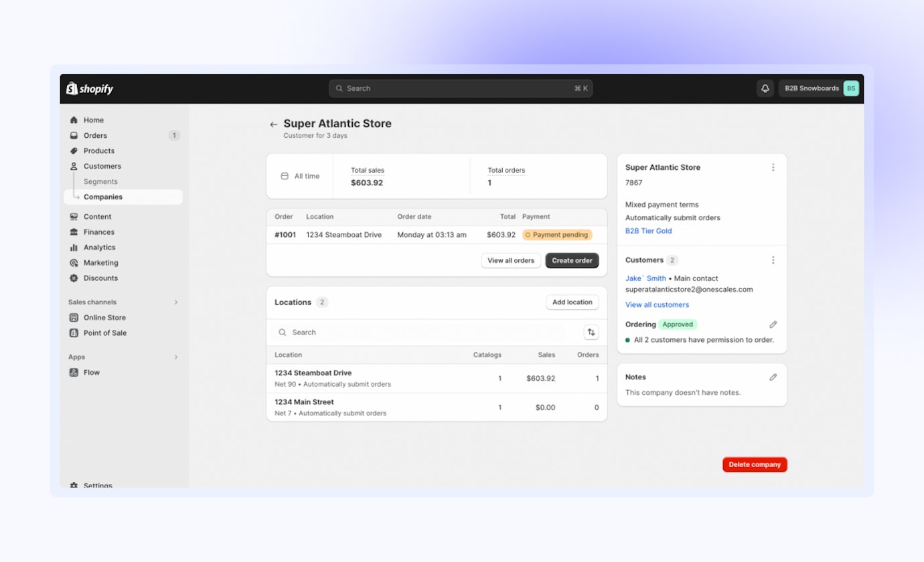Click the Flow app icon

pyautogui.click(x=74, y=373)
